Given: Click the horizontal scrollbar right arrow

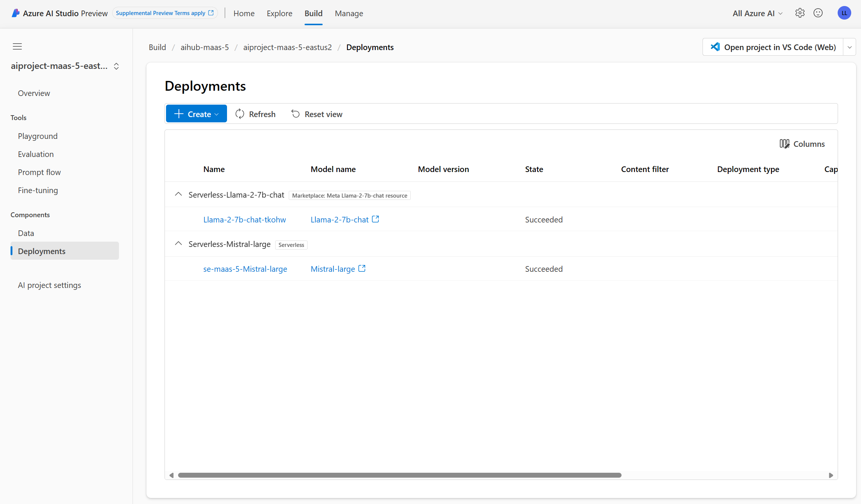Looking at the screenshot, I should (x=831, y=475).
